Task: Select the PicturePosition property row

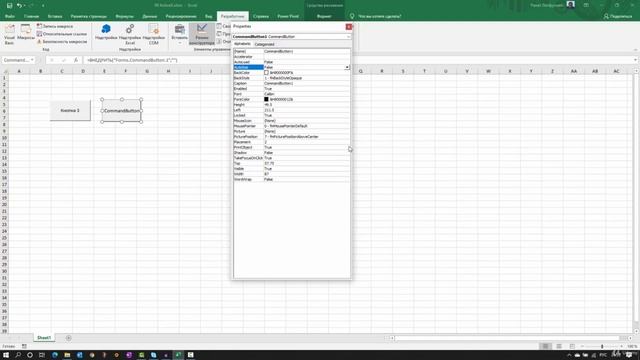Action: [x=291, y=137]
